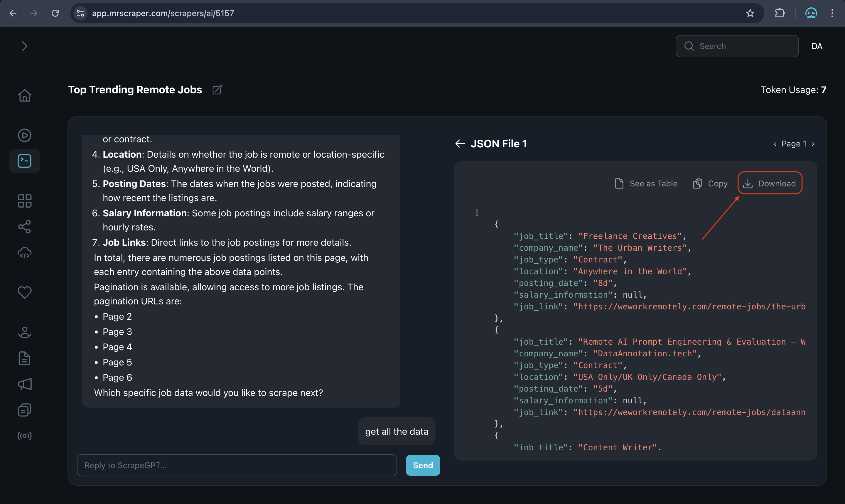Reload the current page
Viewport: 845px width, 504px height.
tap(55, 13)
